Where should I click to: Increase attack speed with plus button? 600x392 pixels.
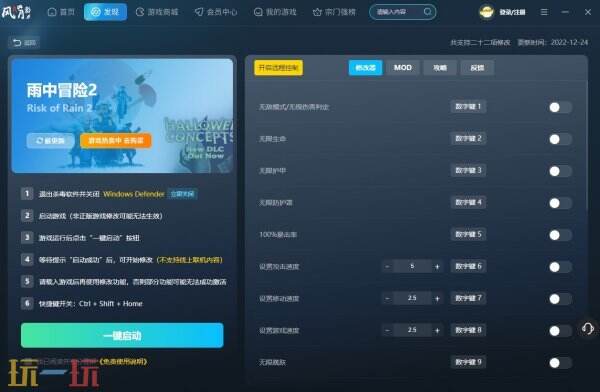pyautogui.click(x=437, y=266)
